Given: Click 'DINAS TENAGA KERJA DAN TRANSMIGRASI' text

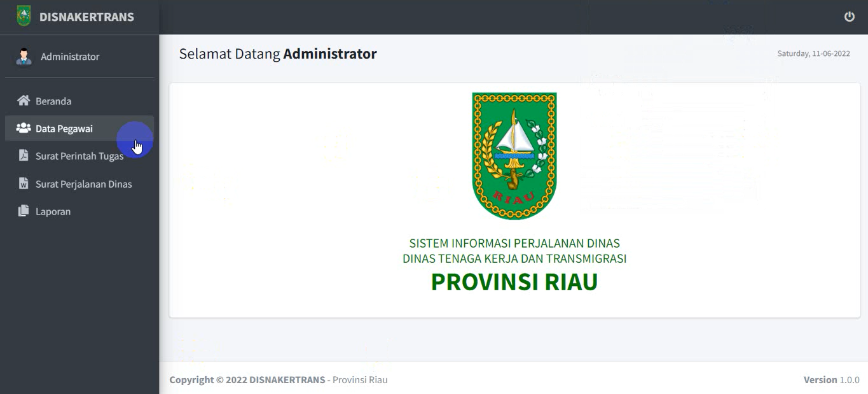Looking at the screenshot, I should 514,258.
